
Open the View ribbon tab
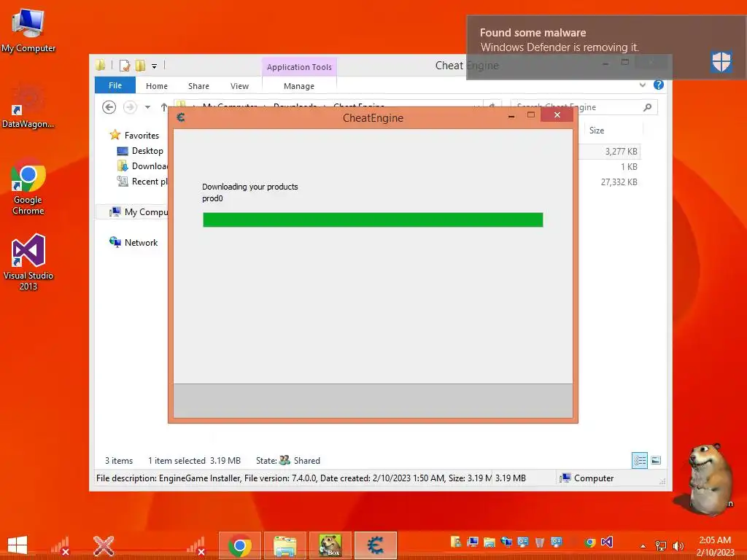tap(239, 86)
